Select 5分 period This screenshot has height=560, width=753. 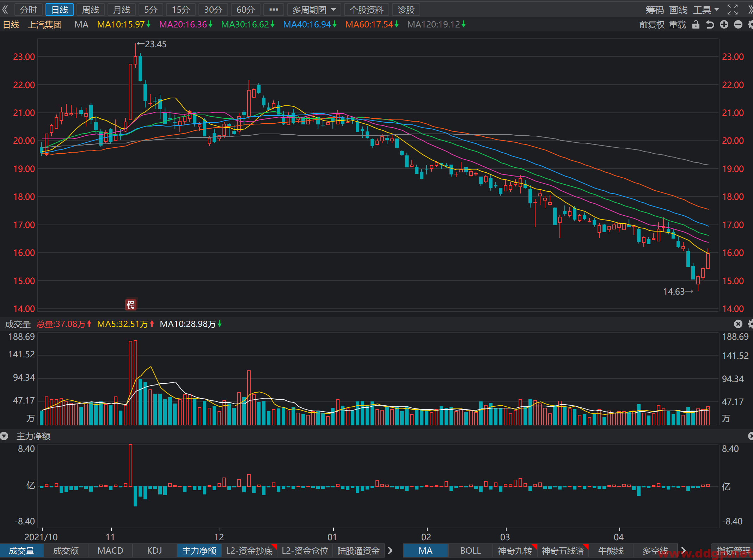(x=151, y=10)
